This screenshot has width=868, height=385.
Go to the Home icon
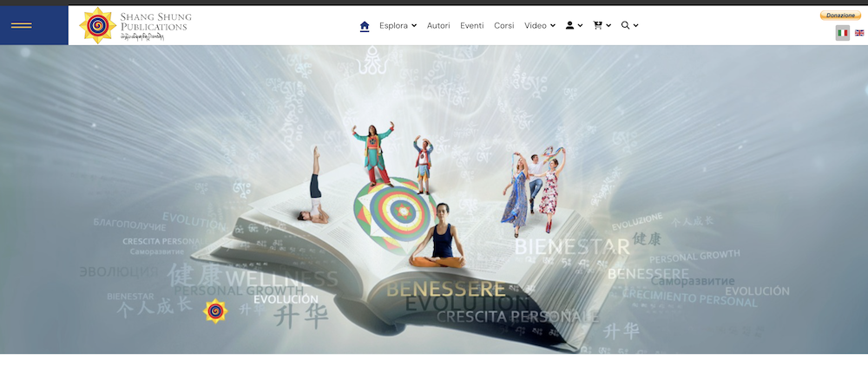365,26
